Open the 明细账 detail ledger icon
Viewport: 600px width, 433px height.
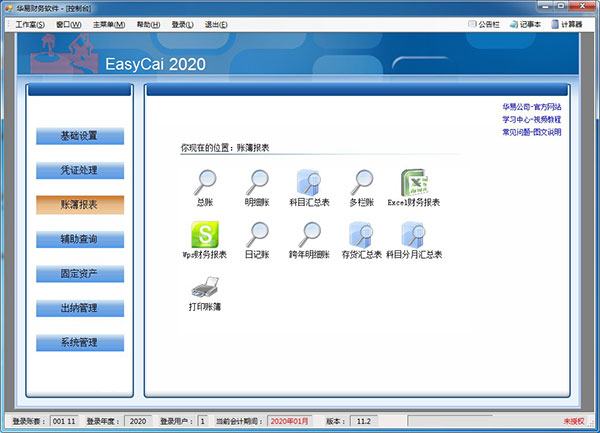[x=258, y=183]
